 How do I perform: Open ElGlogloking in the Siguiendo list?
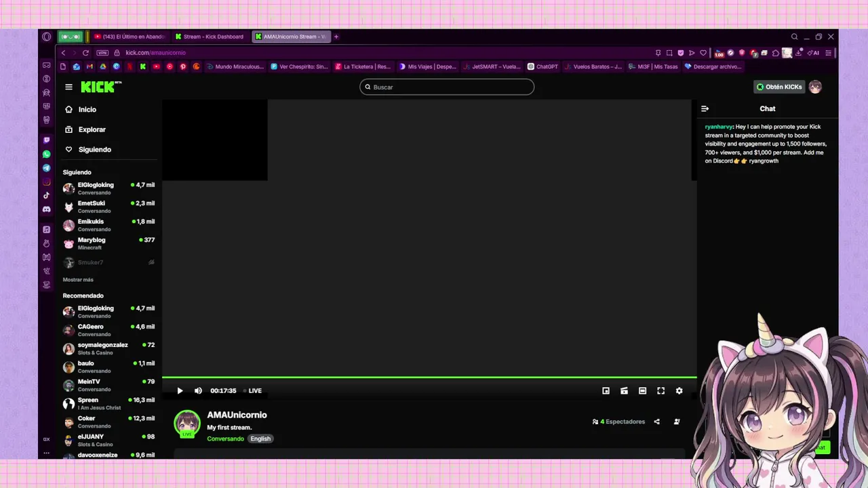(108, 188)
